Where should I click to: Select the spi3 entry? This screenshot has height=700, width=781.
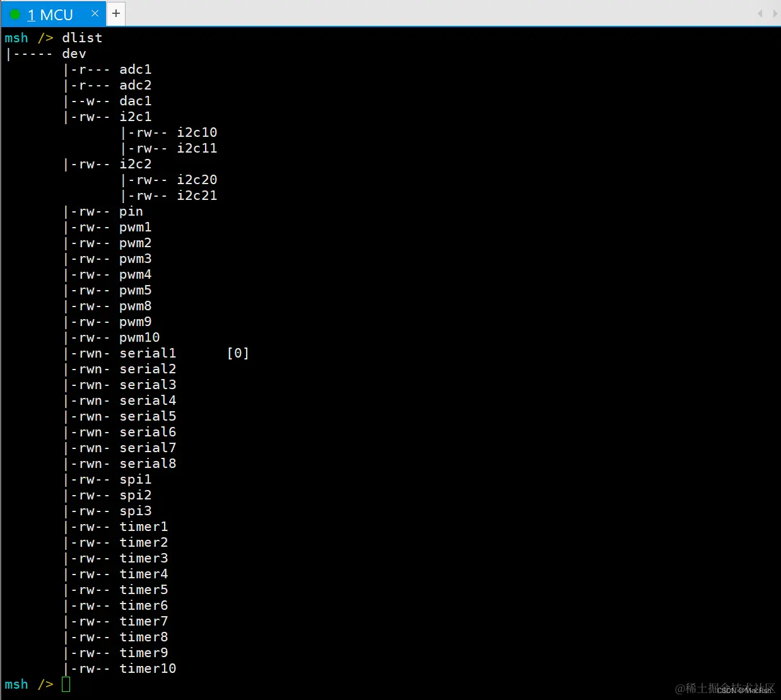click(136, 511)
